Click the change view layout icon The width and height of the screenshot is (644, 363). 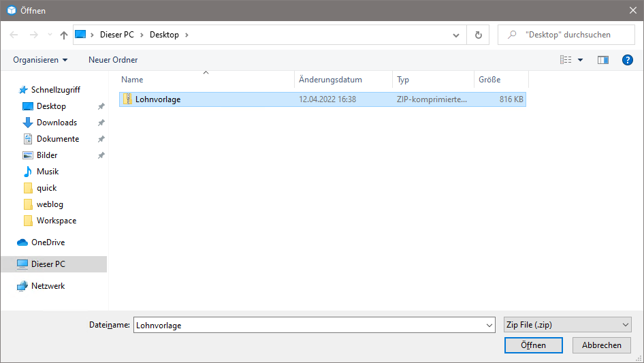tap(566, 60)
